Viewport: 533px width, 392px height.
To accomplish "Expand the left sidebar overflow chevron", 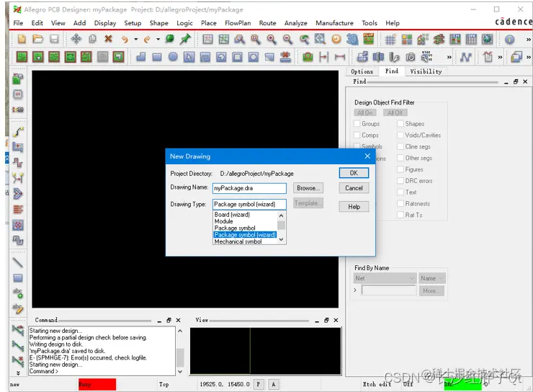I will tap(18, 373).
